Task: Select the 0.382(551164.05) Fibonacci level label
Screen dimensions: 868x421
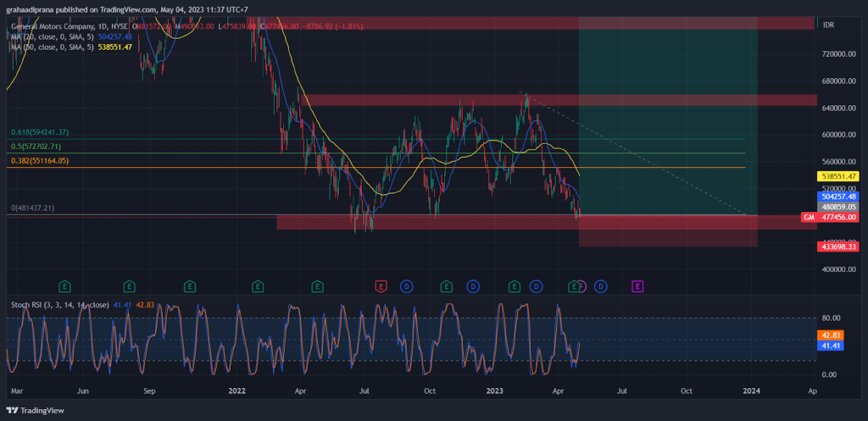Action: pos(40,161)
